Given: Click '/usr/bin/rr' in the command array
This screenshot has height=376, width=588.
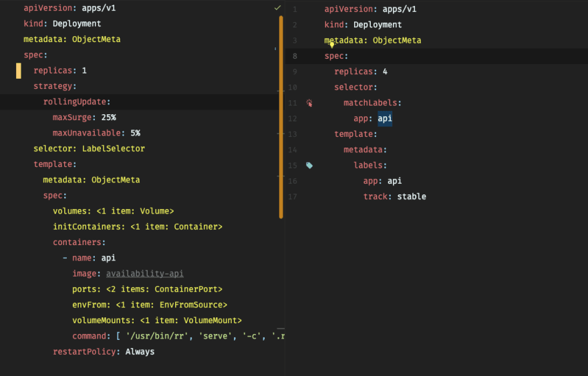Looking at the screenshot, I should [157, 337].
